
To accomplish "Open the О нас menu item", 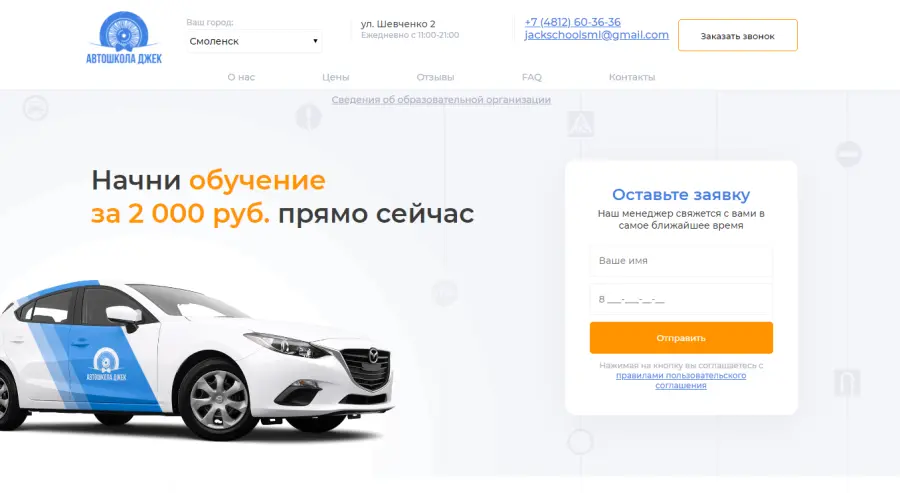I will click(x=241, y=77).
